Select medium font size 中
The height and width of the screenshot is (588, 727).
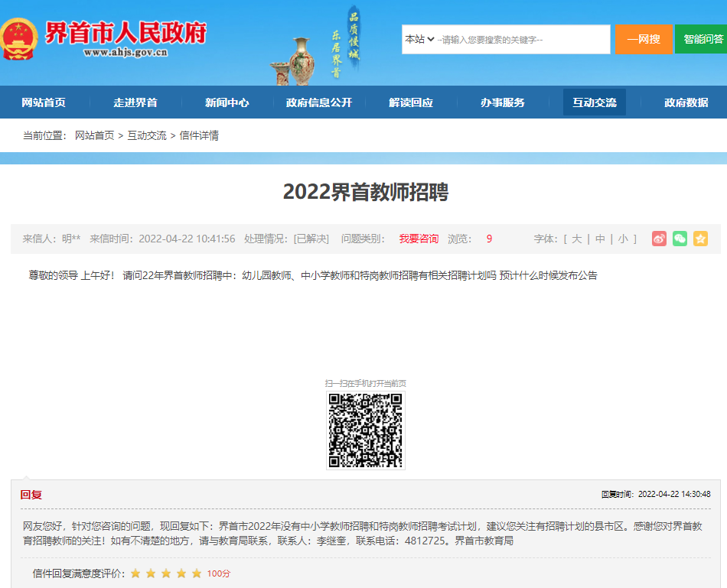point(600,239)
